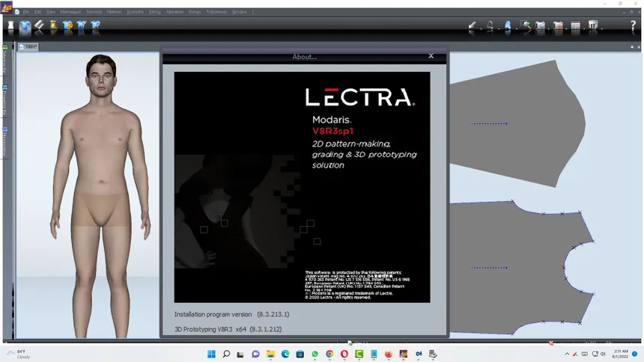Close the About dialog

(431, 56)
